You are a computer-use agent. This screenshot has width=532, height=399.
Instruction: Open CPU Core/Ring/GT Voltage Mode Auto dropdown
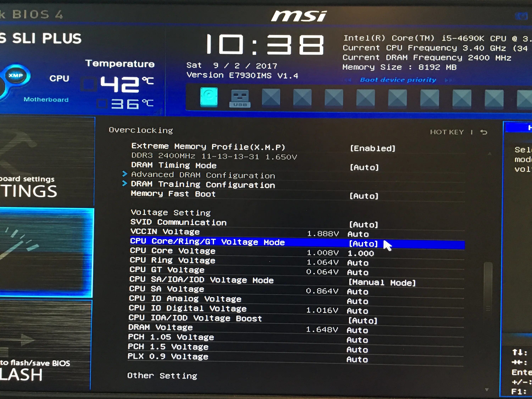(363, 244)
